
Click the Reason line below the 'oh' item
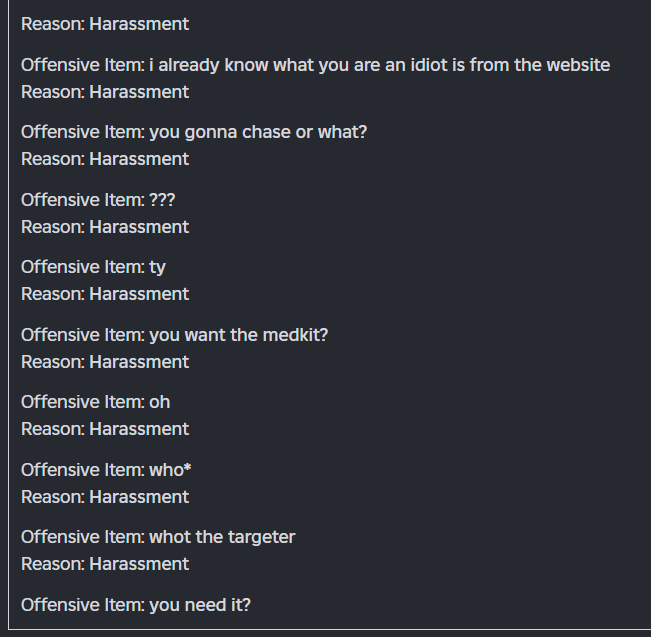click(105, 429)
